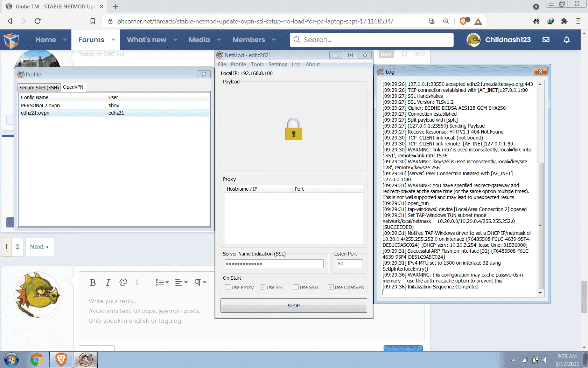Screen dimensions: 588x368
Task: Expand the What's new dropdown arrow
Action: (175, 40)
